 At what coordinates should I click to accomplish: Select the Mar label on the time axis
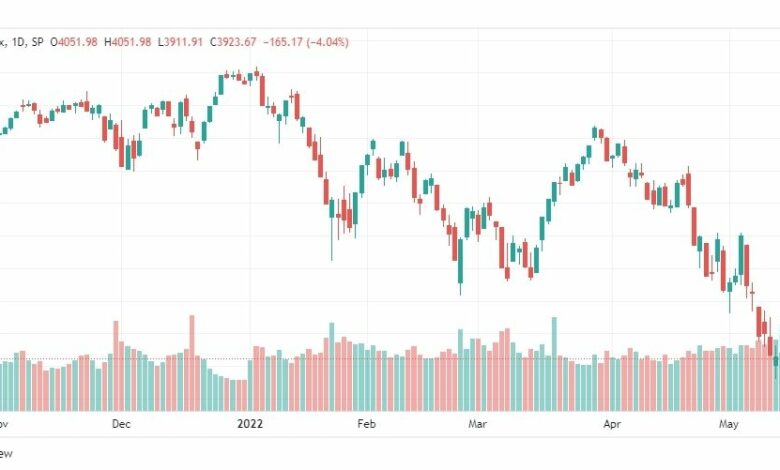pyautogui.click(x=478, y=424)
